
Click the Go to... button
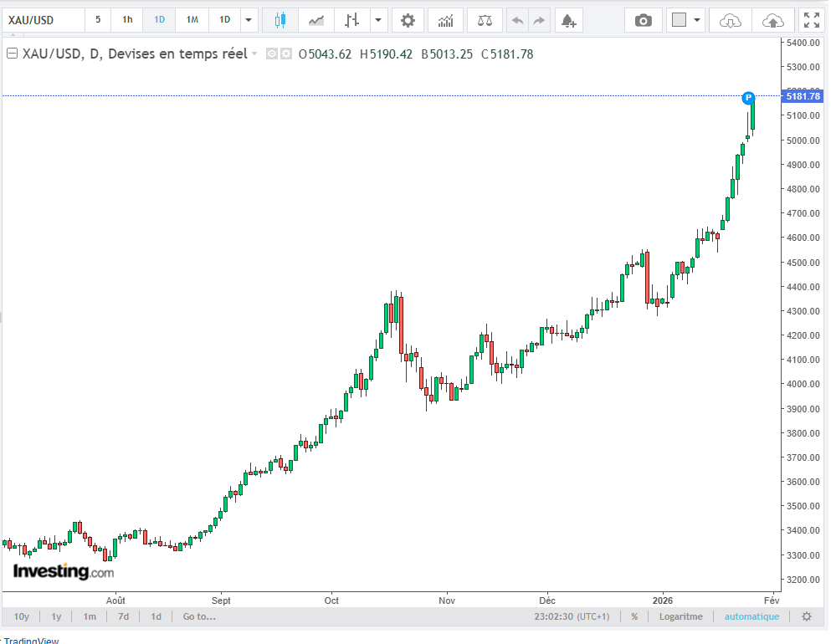(x=199, y=616)
